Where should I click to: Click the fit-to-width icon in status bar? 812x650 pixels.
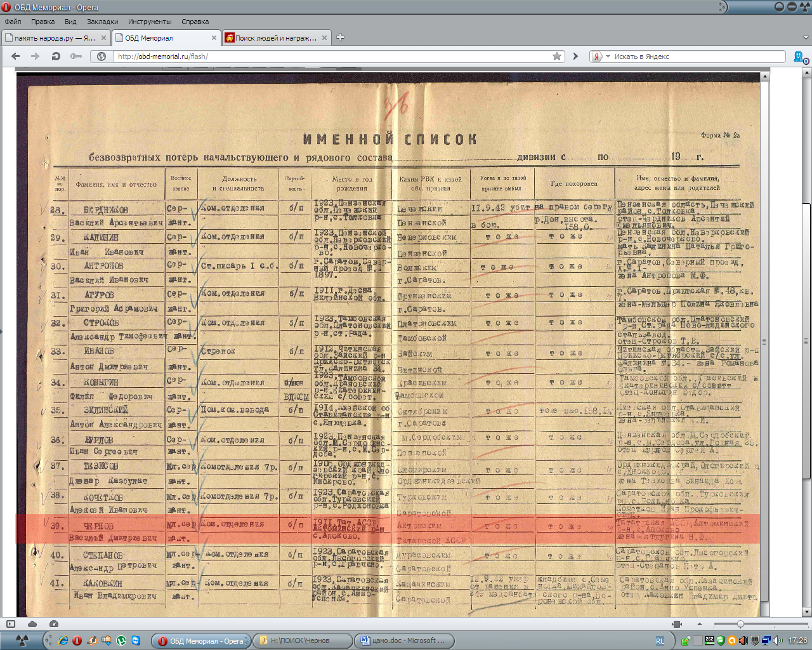point(677,624)
